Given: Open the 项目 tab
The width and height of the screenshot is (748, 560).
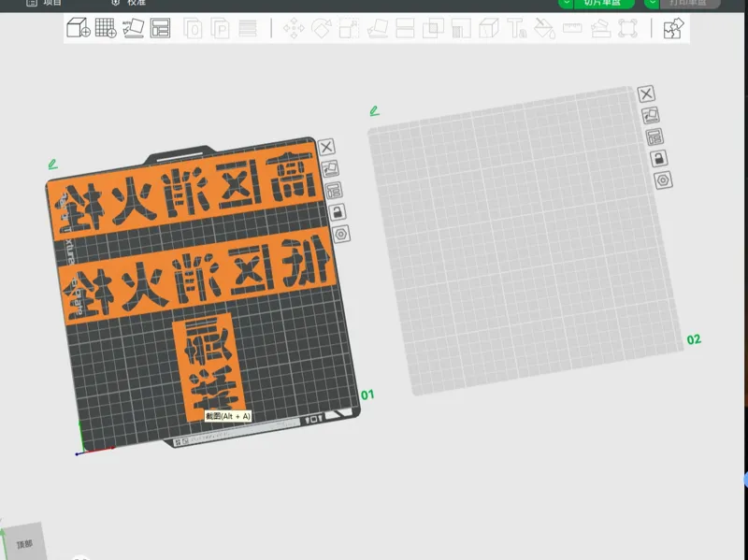Looking at the screenshot, I should [x=44, y=3].
